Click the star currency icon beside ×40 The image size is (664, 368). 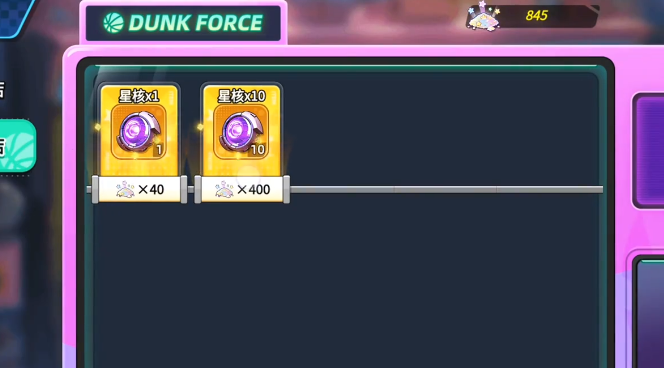pos(125,189)
